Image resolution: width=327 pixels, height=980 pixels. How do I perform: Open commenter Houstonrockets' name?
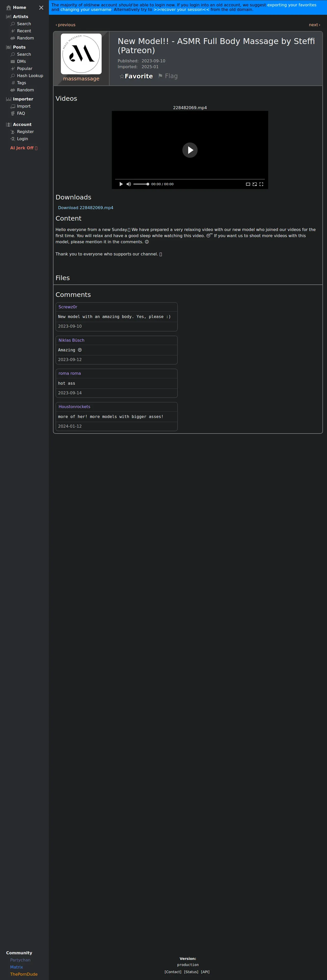point(74,407)
